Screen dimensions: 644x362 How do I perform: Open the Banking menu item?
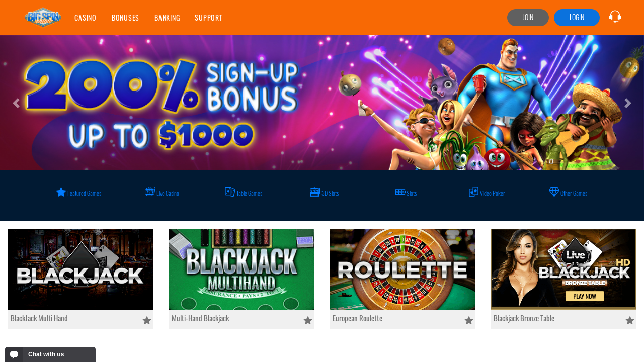tap(167, 18)
